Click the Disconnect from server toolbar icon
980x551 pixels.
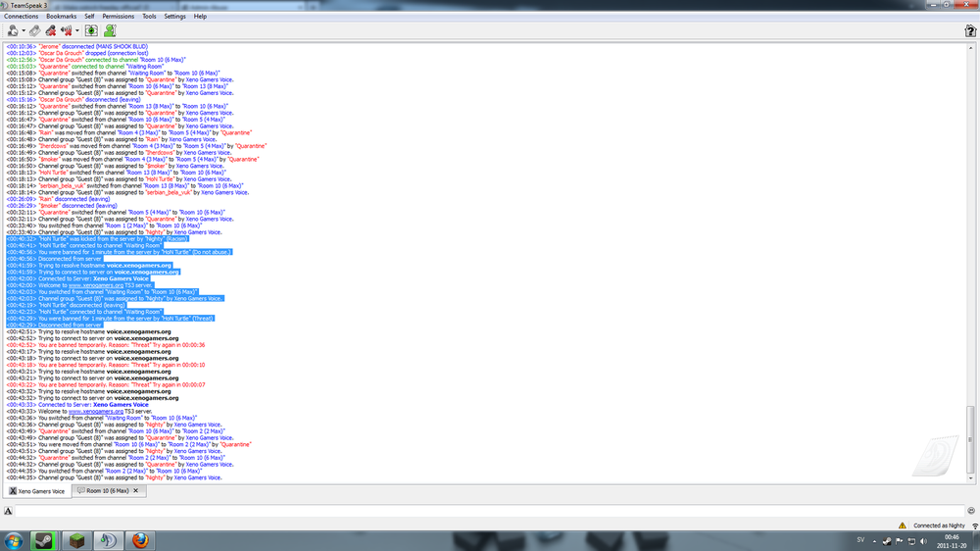[35, 30]
